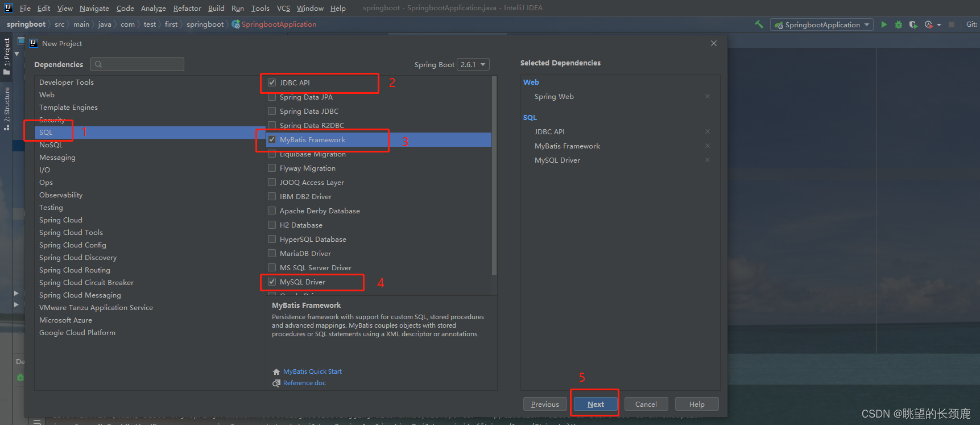
Task: Click the Next button
Action: [x=596, y=404]
